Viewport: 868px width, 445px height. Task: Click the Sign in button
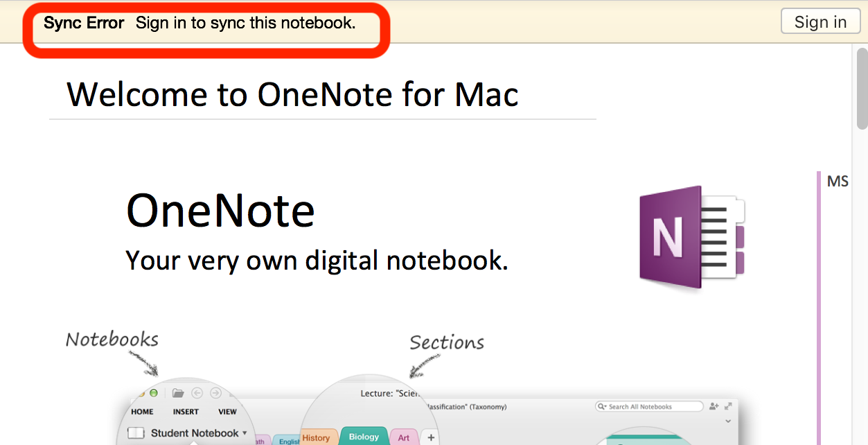click(x=820, y=21)
